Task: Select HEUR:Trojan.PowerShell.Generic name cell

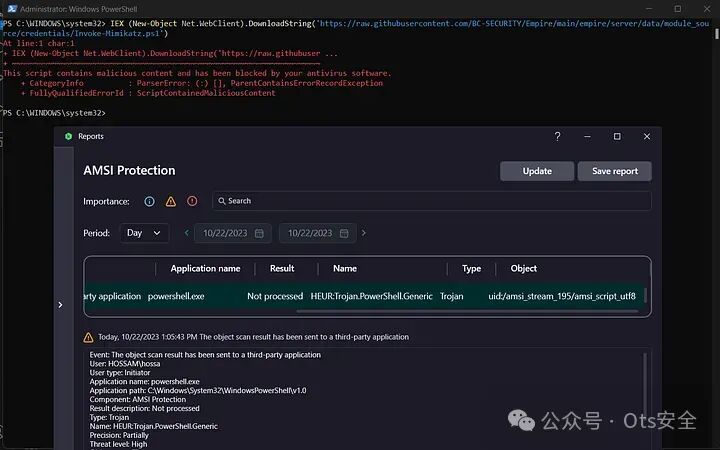Action: 371,296
